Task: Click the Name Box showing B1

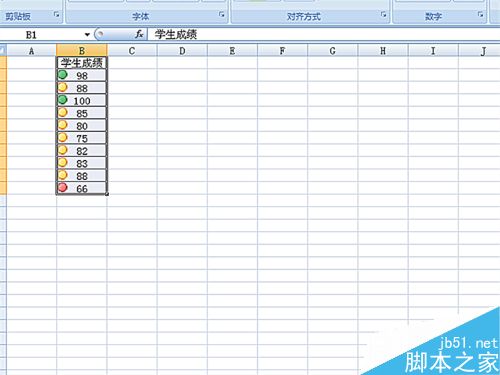Action: click(x=42, y=35)
